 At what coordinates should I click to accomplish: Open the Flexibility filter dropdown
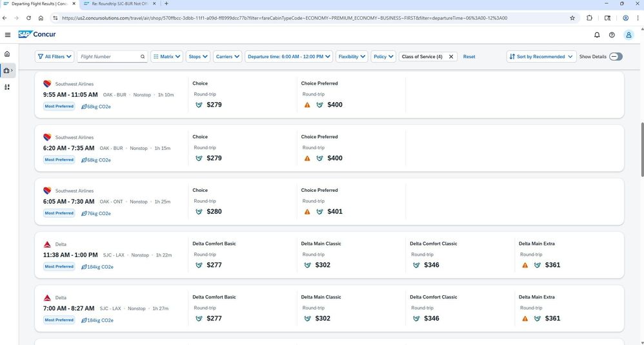tap(352, 57)
